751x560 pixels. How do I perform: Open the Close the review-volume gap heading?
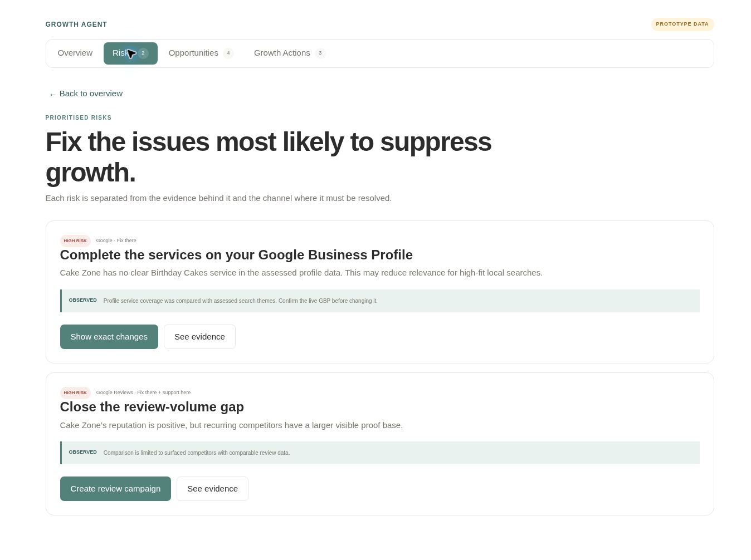tap(152, 407)
